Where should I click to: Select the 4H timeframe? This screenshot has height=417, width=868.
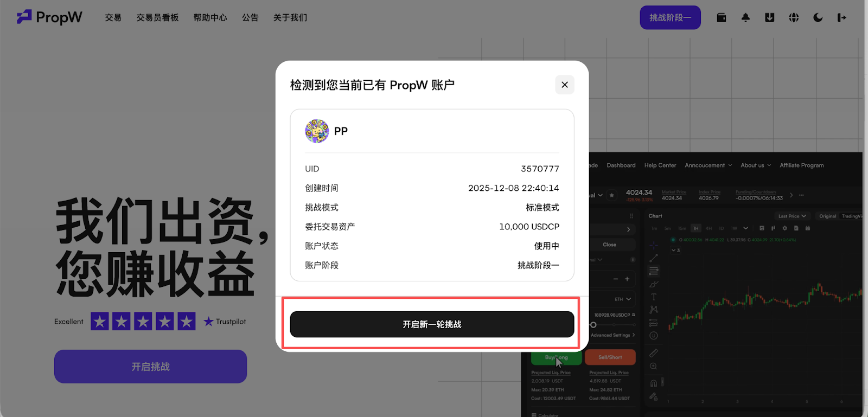[709, 228]
